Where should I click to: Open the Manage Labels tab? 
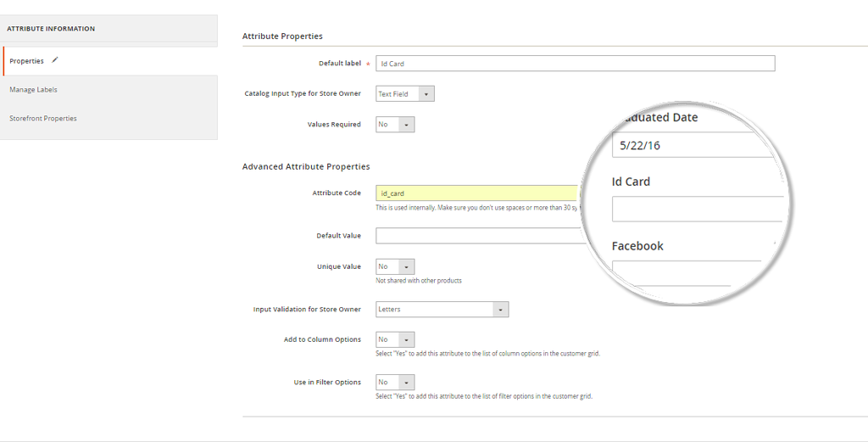coord(34,90)
